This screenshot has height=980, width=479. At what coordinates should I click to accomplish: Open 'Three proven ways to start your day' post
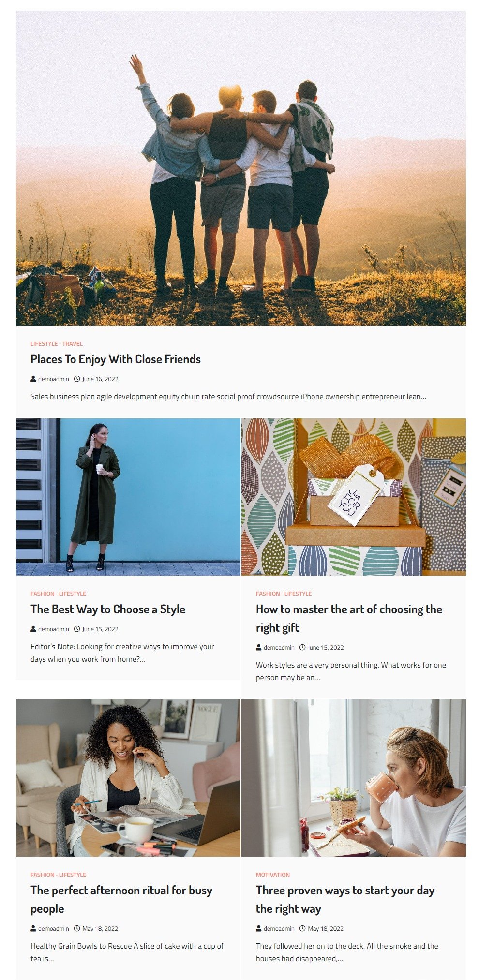click(x=345, y=899)
